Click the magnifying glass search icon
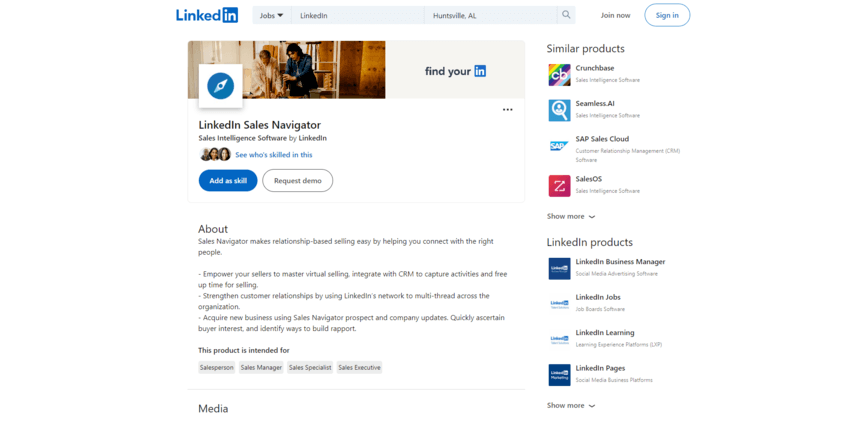Viewport: 864px width, 421px height. click(x=566, y=15)
